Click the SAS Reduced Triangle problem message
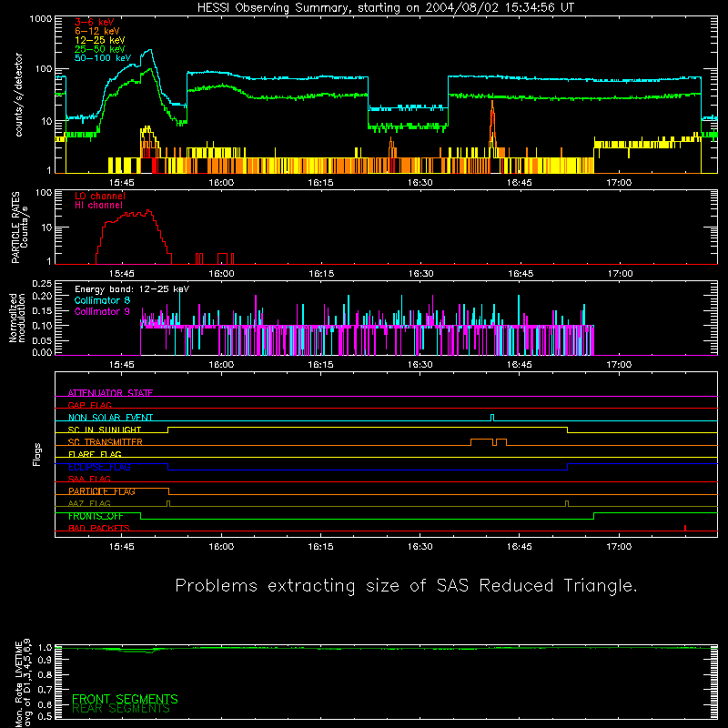Screen dimensions: 728x728 [x=406, y=586]
